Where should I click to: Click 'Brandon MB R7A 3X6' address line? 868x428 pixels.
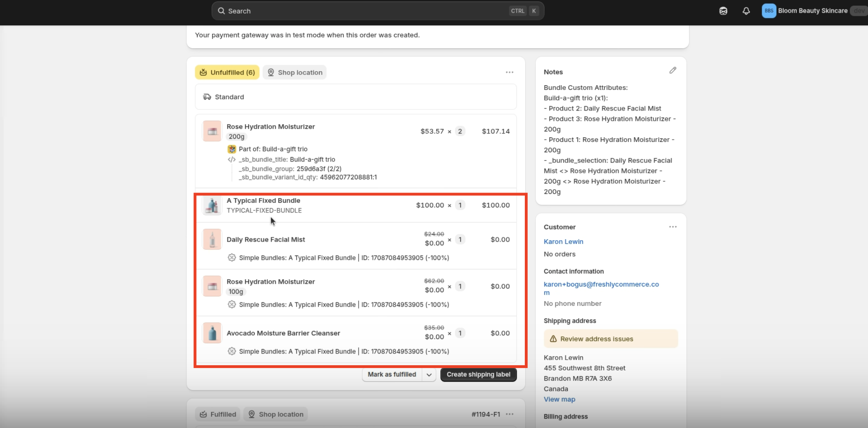click(x=578, y=378)
